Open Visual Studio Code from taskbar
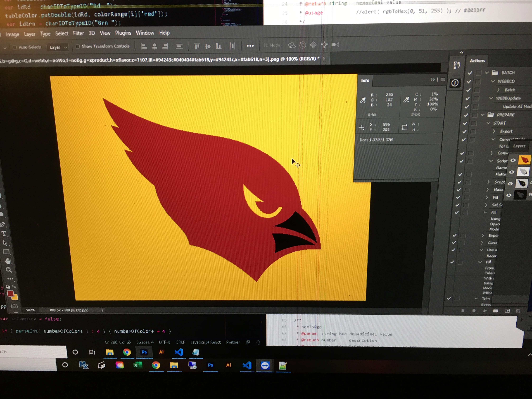Image resolution: width=532 pixels, height=399 pixels. 179,352
